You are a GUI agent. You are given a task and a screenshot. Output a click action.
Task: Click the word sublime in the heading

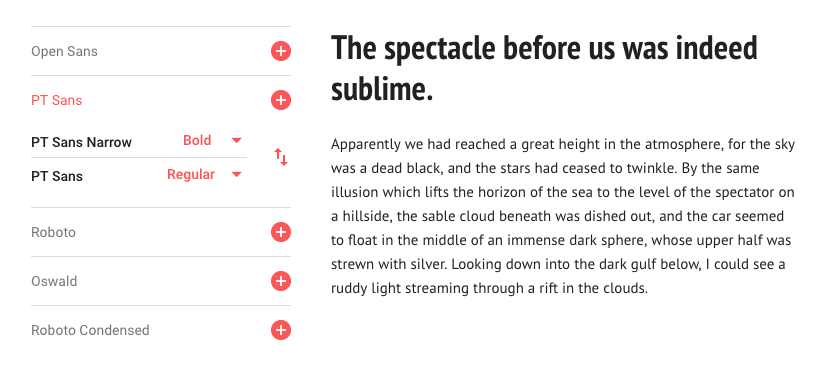tap(382, 89)
